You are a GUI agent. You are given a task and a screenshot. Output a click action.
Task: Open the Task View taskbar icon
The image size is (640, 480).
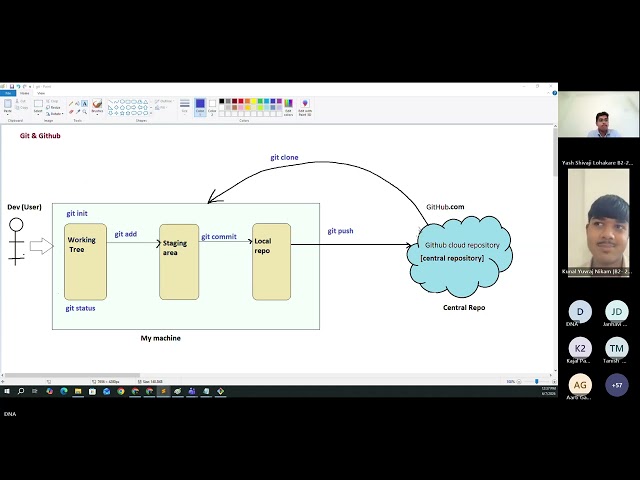(x=35, y=391)
